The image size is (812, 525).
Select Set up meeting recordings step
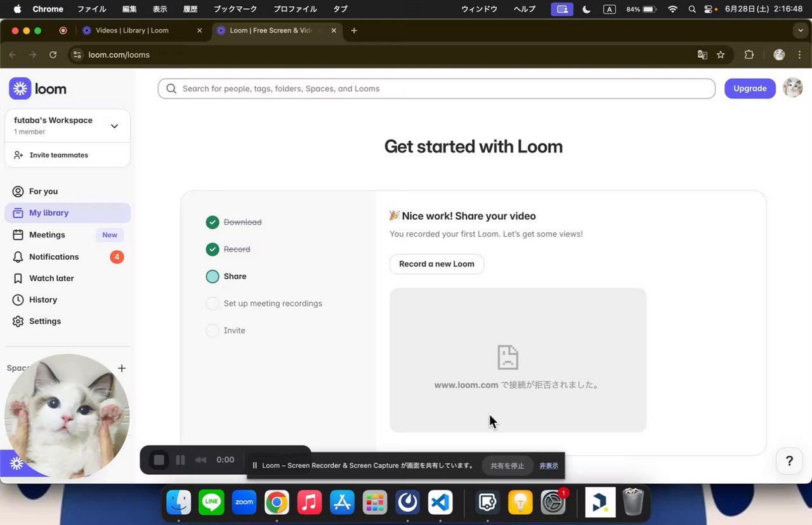coord(264,303)
